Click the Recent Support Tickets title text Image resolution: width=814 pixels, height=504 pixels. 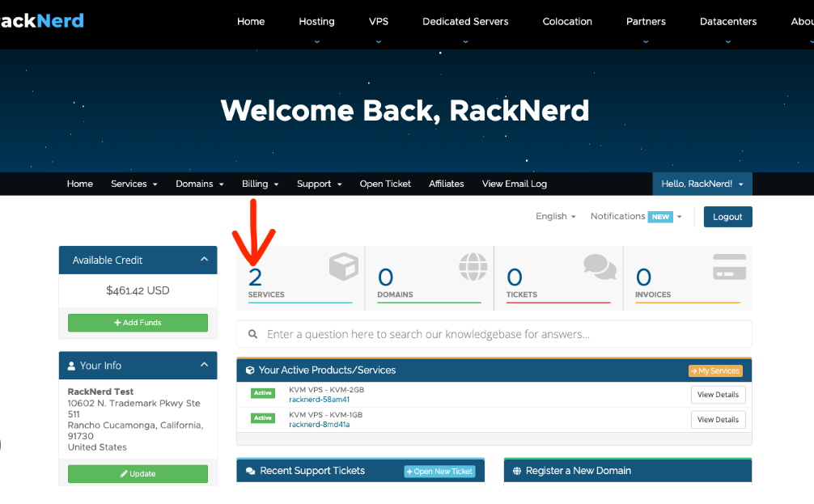[312, 471]
